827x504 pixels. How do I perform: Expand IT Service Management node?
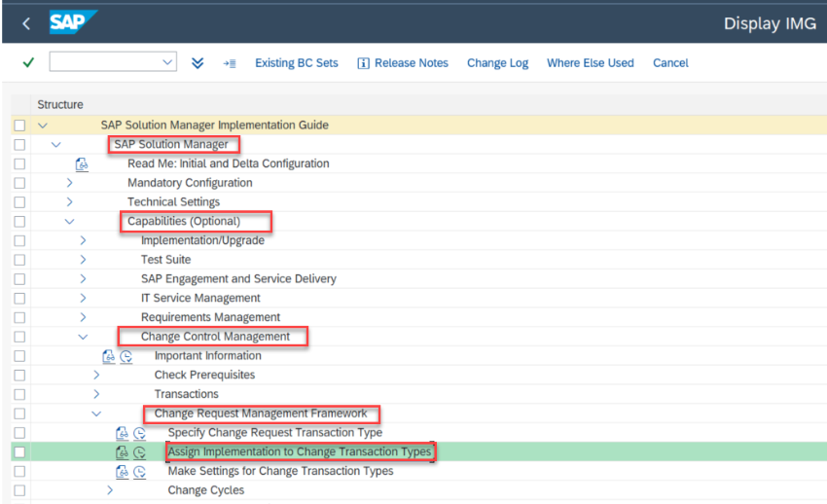coord(83,299)
